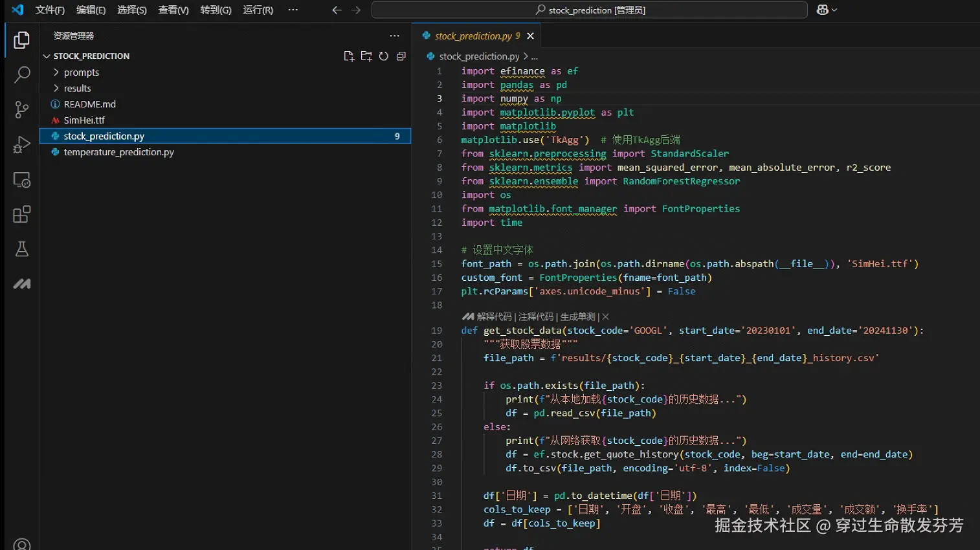Expand the prompts folder
The image size is (980, 550).
coord(81,72)
